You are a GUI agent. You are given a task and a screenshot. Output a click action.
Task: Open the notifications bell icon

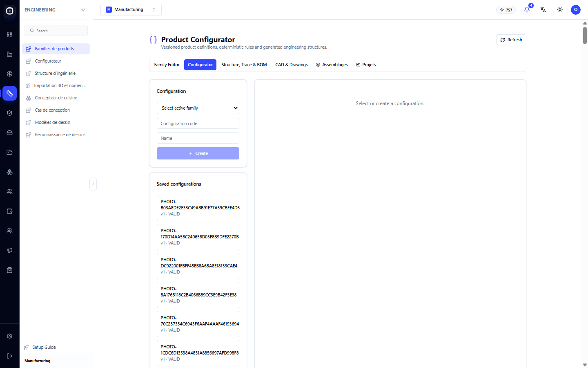tap(527, 10)
